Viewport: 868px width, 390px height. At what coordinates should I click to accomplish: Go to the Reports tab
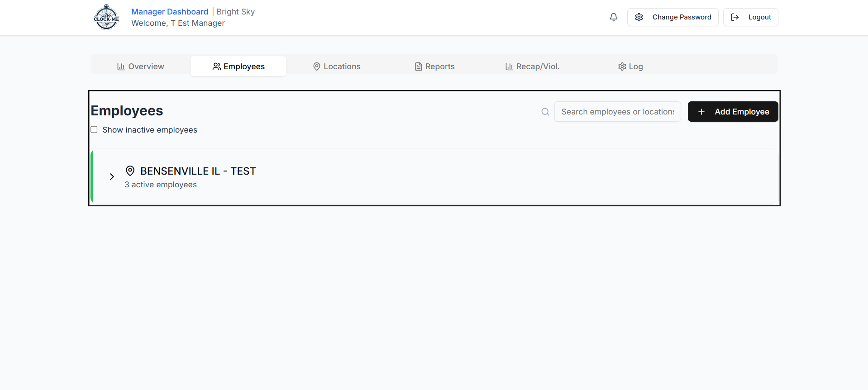tap(434, 67)
